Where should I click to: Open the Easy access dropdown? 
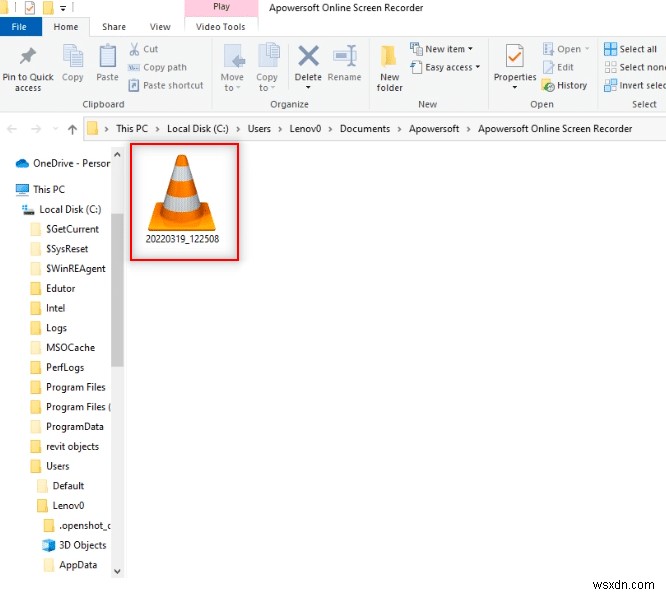445,67
